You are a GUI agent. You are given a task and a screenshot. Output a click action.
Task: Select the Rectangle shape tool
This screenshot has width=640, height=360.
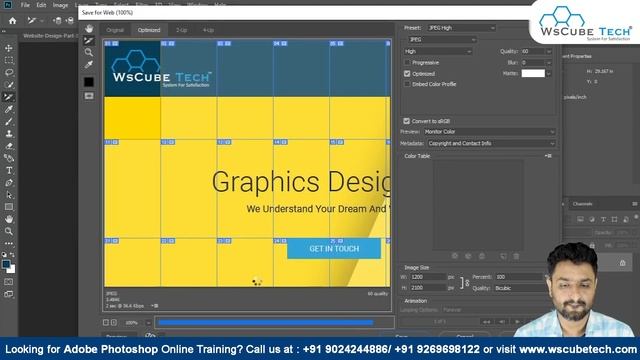9,207
